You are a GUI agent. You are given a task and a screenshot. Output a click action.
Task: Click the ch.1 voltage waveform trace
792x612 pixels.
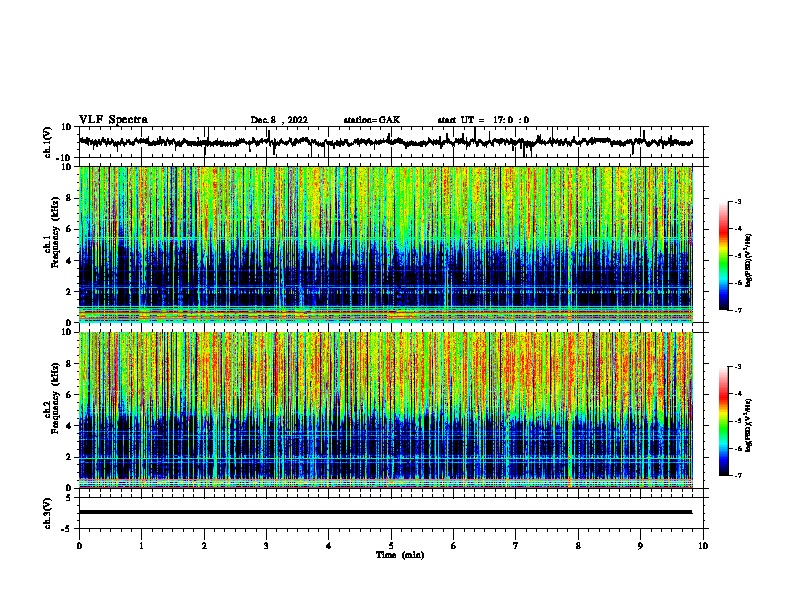click(385, 142)
